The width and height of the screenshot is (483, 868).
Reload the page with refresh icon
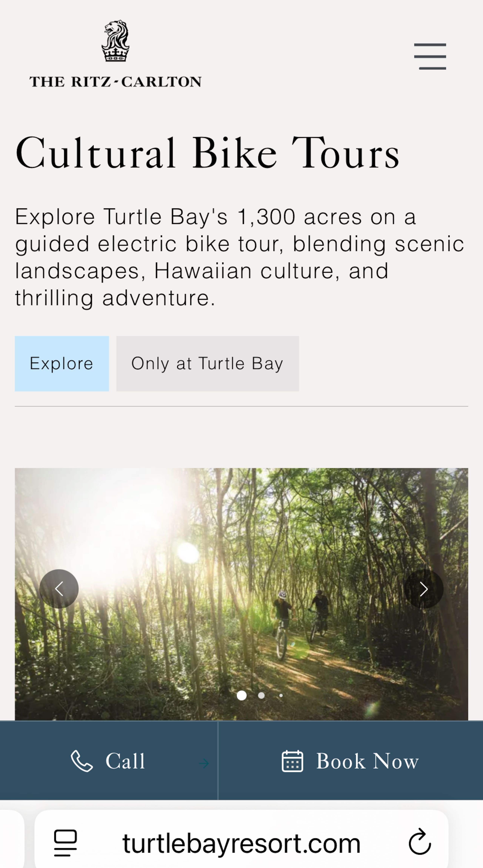click(420, 841)
